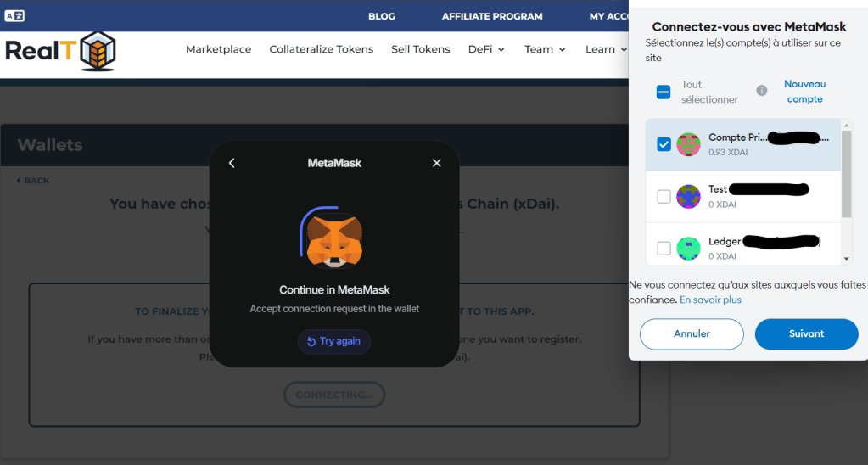Expand the Team dropdown menu
The image size is (868, 465).
[545, 49]
